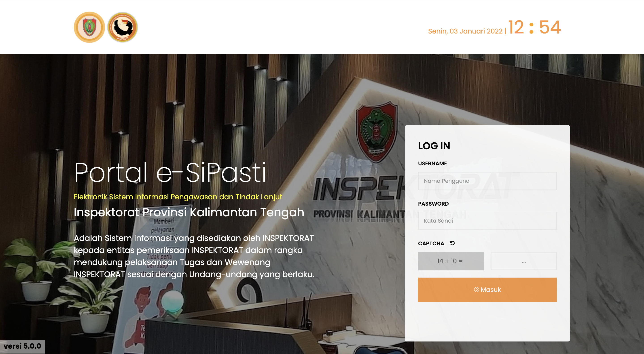Submit login with the Masuk button

coord(487,290)
